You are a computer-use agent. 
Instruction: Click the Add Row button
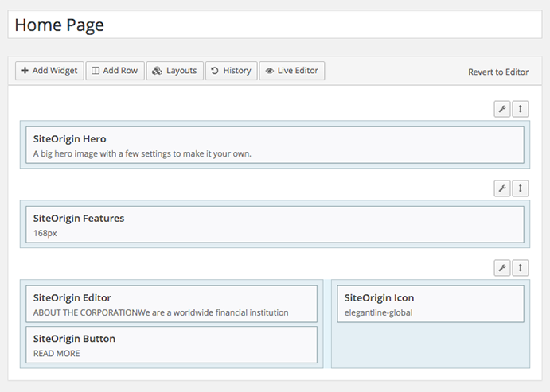(115, 71)
